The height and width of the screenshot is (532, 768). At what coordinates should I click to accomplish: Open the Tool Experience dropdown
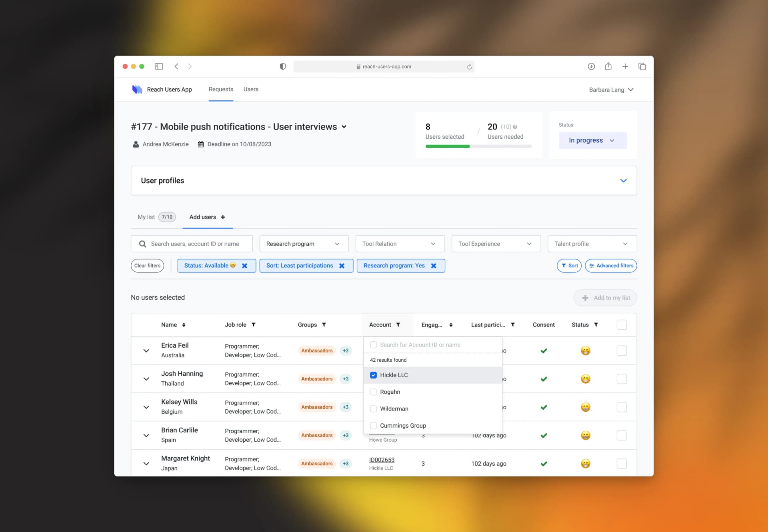[496, 244]
